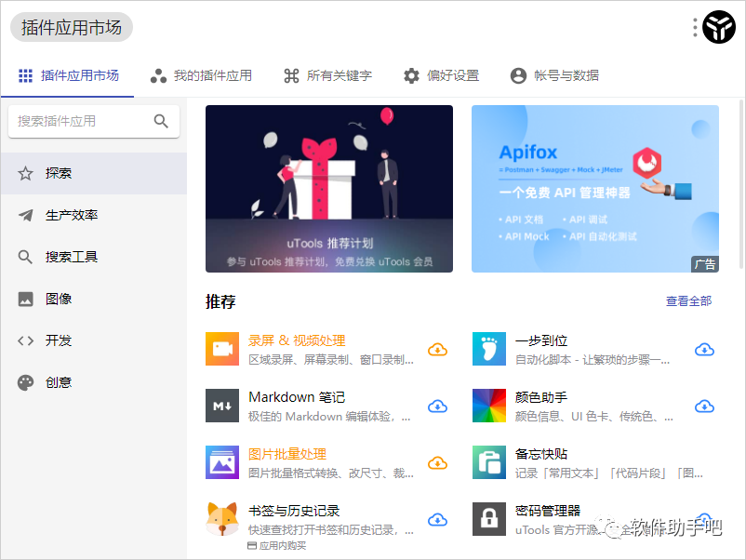Download 一步到位 via cloud icon
Image resolution: width=746 pixels, height=560 pixels.
(704, 350)
